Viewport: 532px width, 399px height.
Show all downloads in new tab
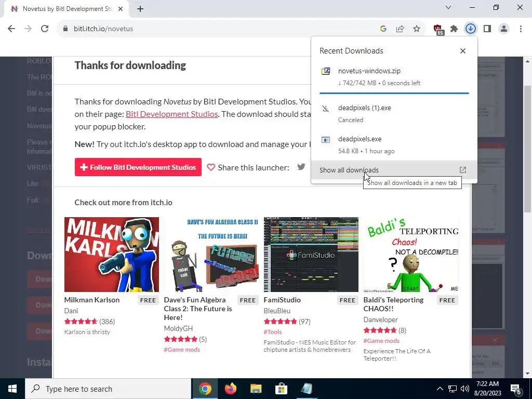coord(394,170)
